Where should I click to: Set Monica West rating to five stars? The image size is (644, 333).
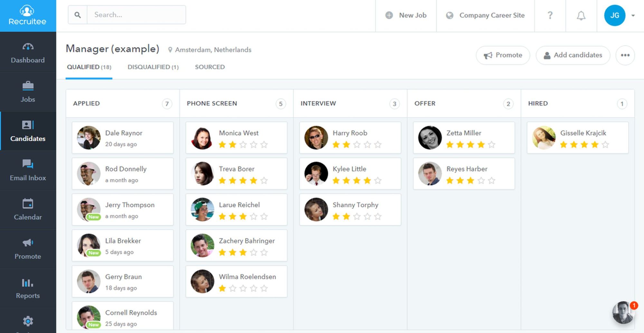pos(264,145)
